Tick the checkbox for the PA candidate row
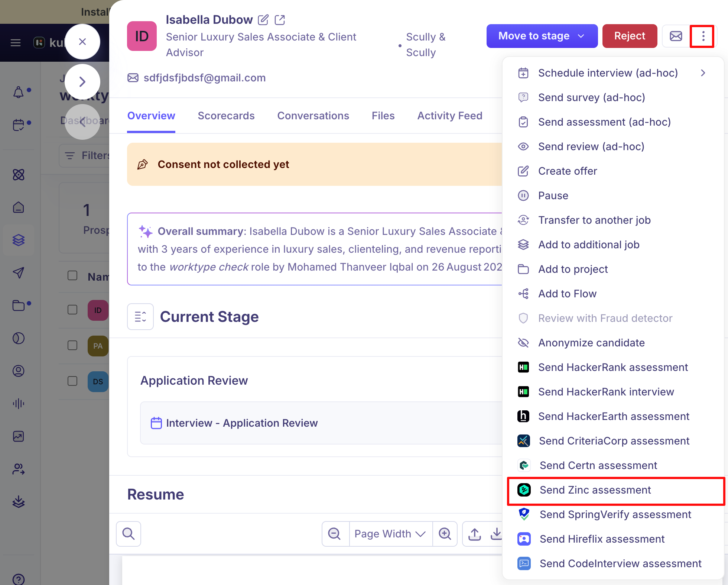The image size is (728, 585). click(x=72, y=345)
